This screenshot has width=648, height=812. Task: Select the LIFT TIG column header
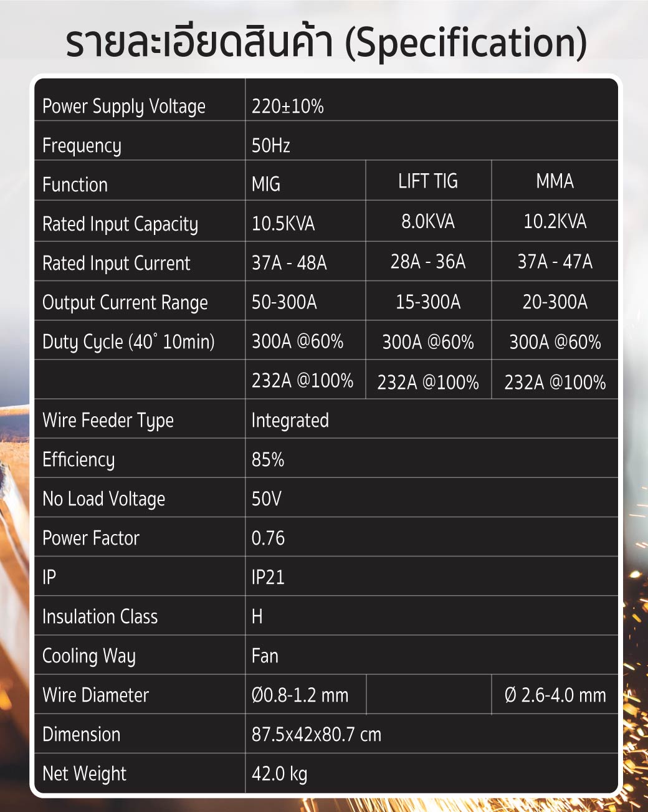click(428, 181)
